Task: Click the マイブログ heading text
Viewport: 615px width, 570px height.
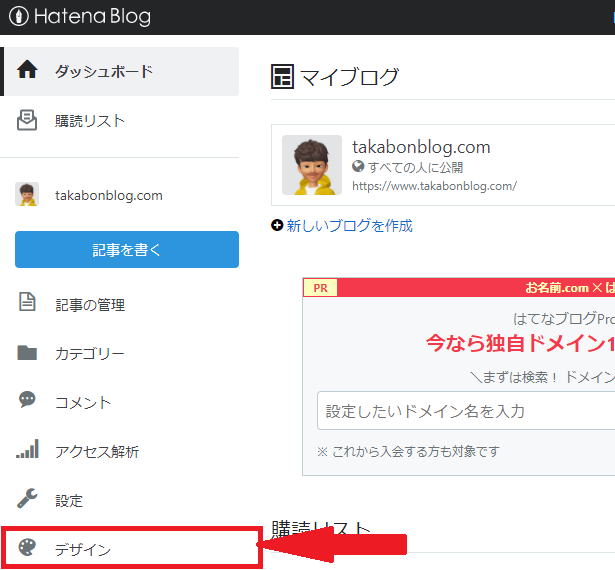Action: (349, 77)
